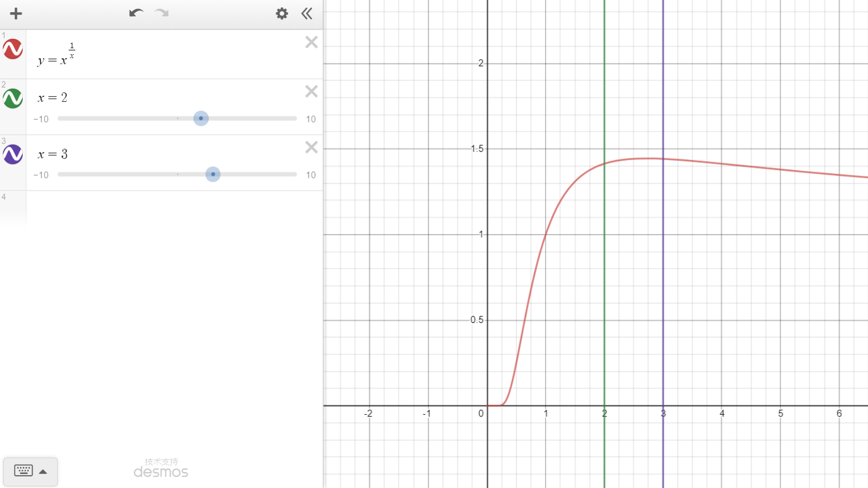
Task: Click the -10 lower limit of x=2 slider
Action: click(x=41, y=119)
